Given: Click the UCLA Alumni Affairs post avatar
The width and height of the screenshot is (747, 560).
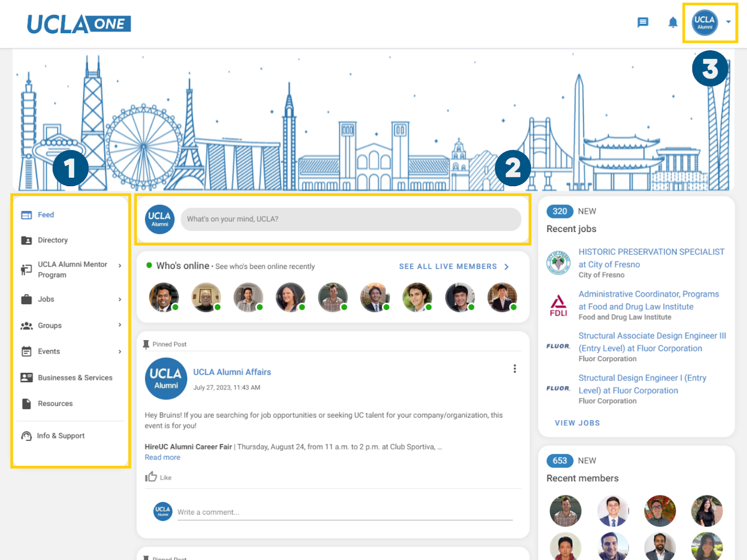Looking at the screenshot, I should pyautogui.click(x=166, y=378).
